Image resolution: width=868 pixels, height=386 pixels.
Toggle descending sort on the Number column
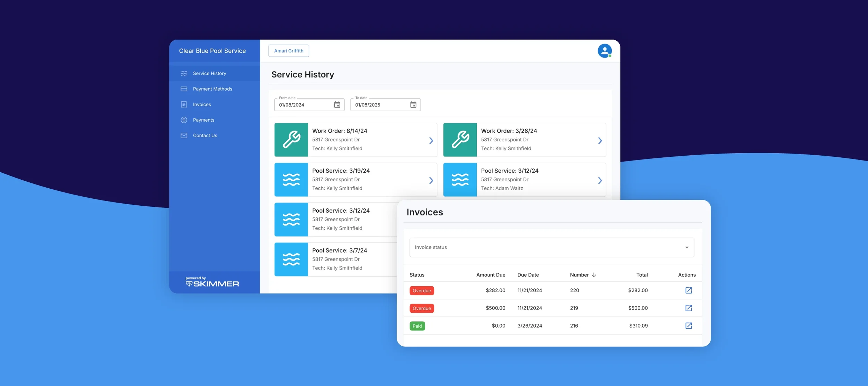point(594,274)
